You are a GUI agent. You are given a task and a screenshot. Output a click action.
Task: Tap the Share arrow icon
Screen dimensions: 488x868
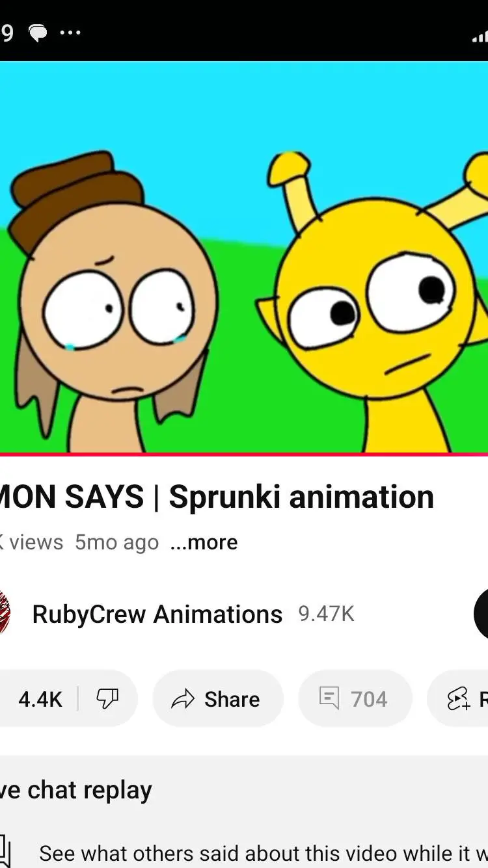coord(183,700)
